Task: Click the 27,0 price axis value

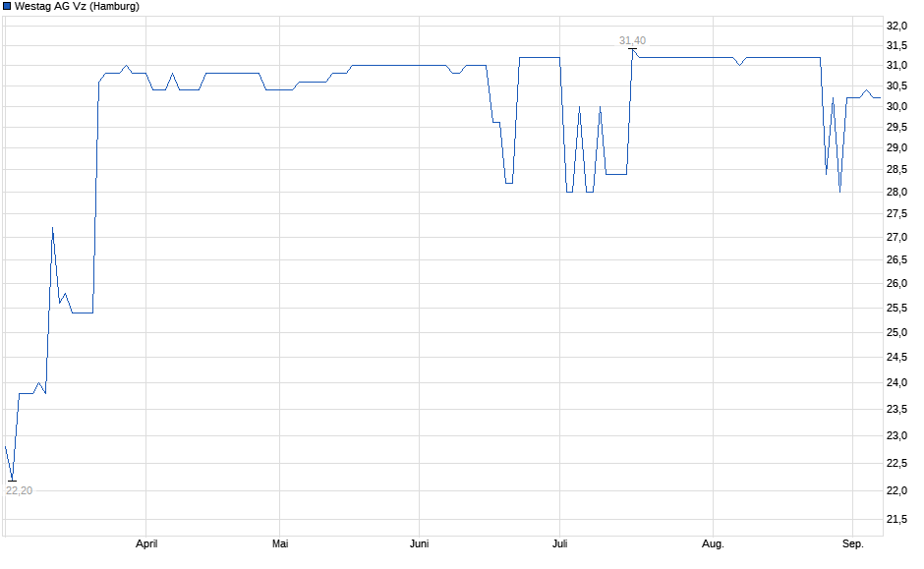Action: coord(896,238)
